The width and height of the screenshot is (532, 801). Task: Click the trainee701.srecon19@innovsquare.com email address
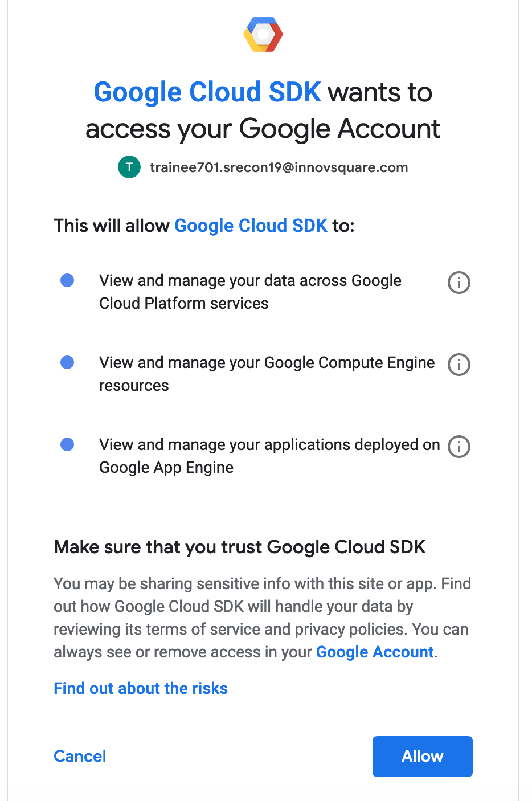[279, 167]
